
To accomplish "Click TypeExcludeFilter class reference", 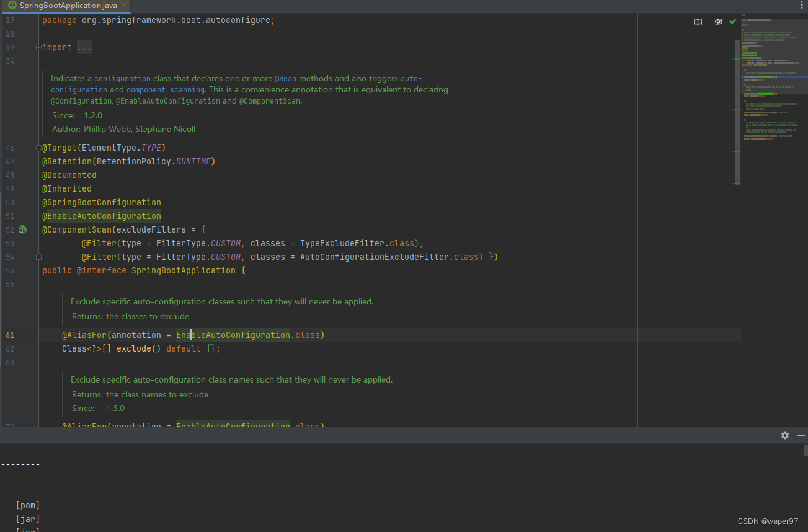I will (x=342, y=243).
